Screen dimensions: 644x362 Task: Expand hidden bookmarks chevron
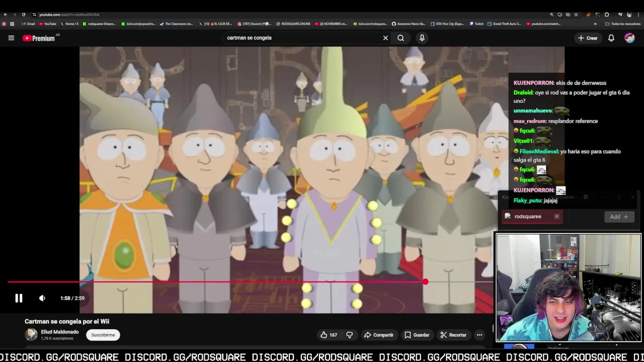(x=595, y=24)
